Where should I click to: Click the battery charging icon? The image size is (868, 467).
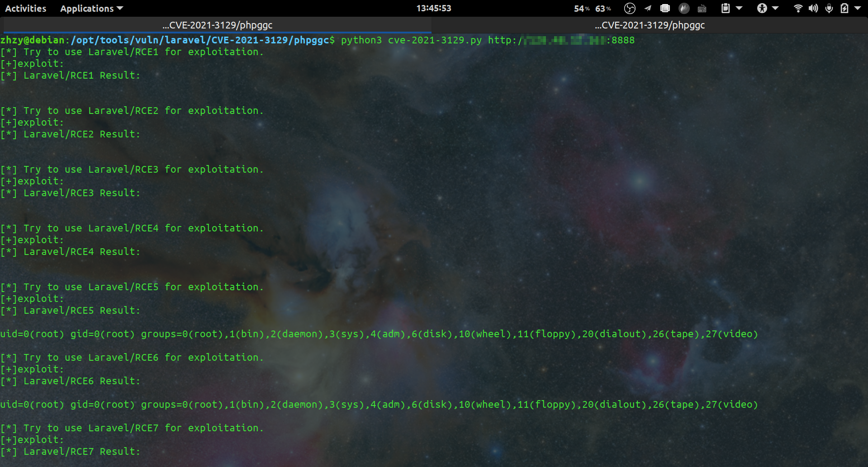844,8
